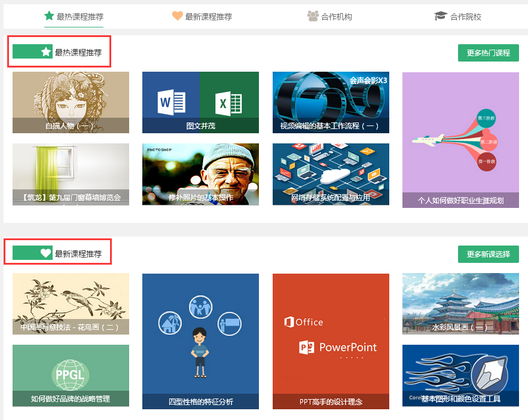Open the 个人如何做好职业生涯规划 course
Image resolution: width=528 pixels, height=420 pixels.
click(x=460, y=140)
